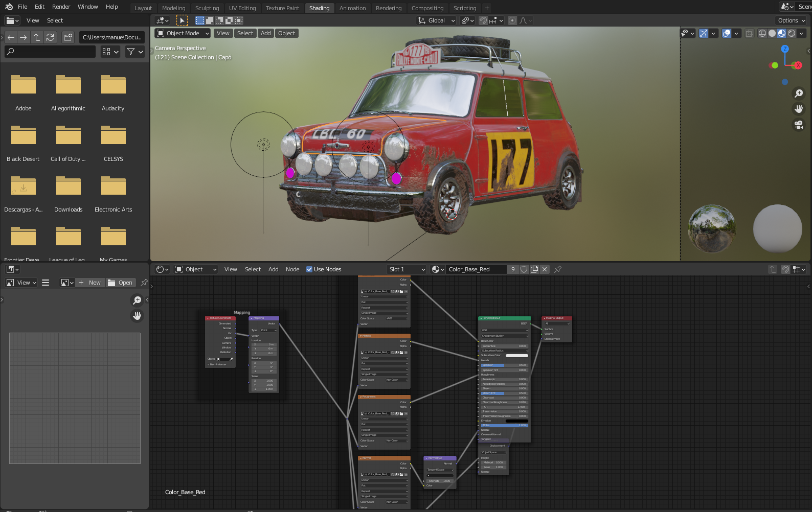Switch viewport to wireframe shading
Viewport: 812px width, 512px height.
762,33
